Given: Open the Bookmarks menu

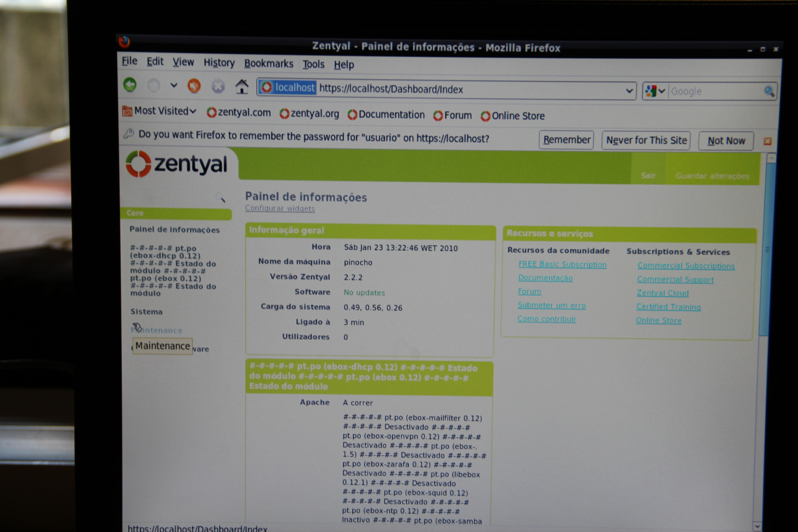Looking at the screenshot, I should click(x=269, y=64).
